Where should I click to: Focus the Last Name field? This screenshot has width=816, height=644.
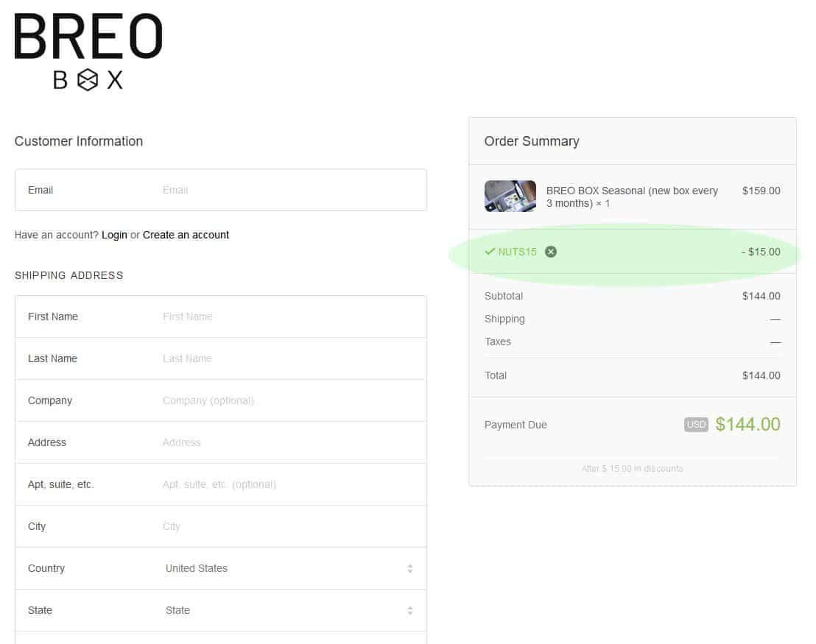(221, 358)
